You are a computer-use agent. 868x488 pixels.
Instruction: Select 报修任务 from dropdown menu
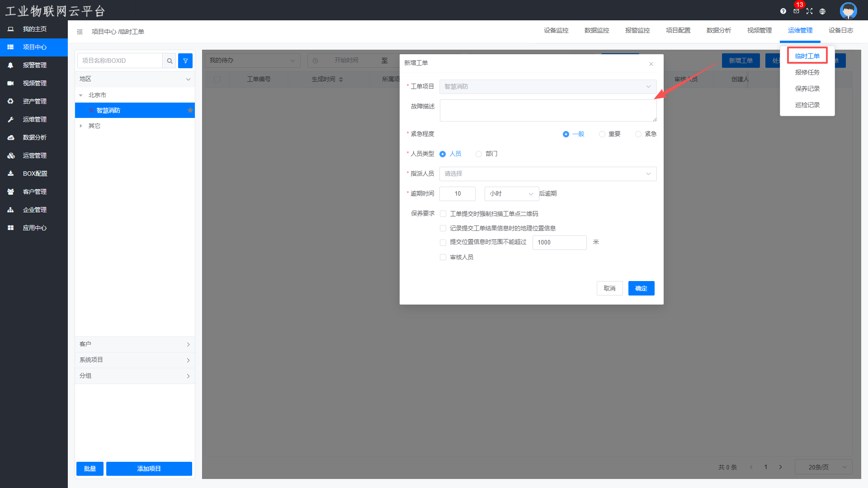(807, 72)
